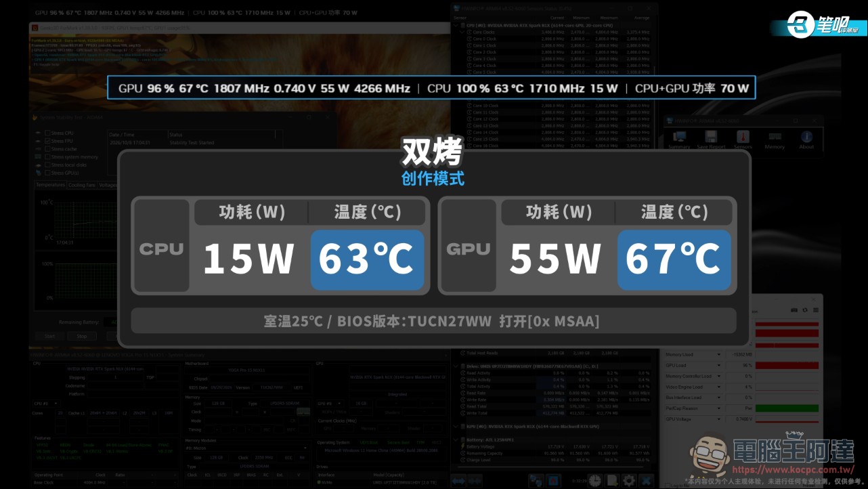Click the red-square icon in the sensor toolbar
The image size is (868, 489).
pos(553,480)
